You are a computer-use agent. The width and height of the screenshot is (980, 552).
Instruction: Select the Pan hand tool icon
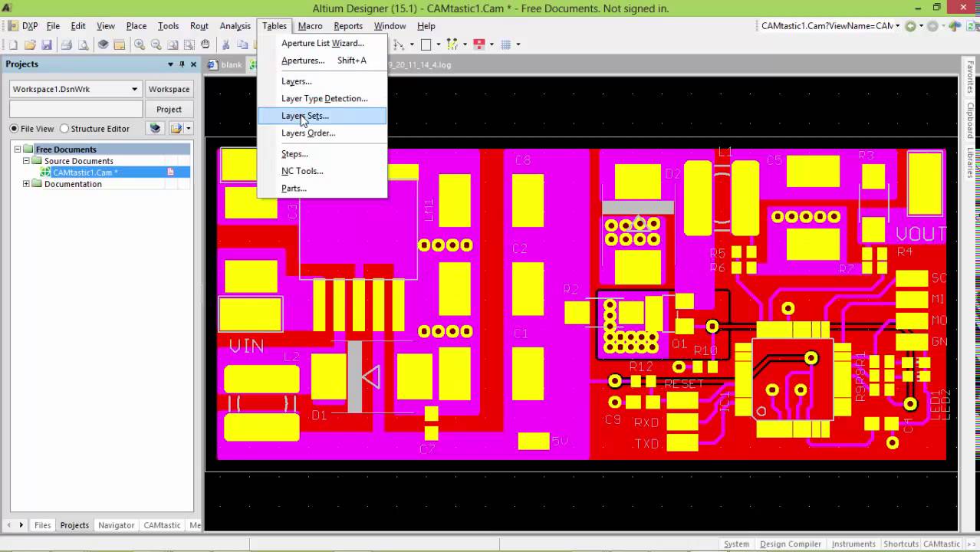[206, 44]
